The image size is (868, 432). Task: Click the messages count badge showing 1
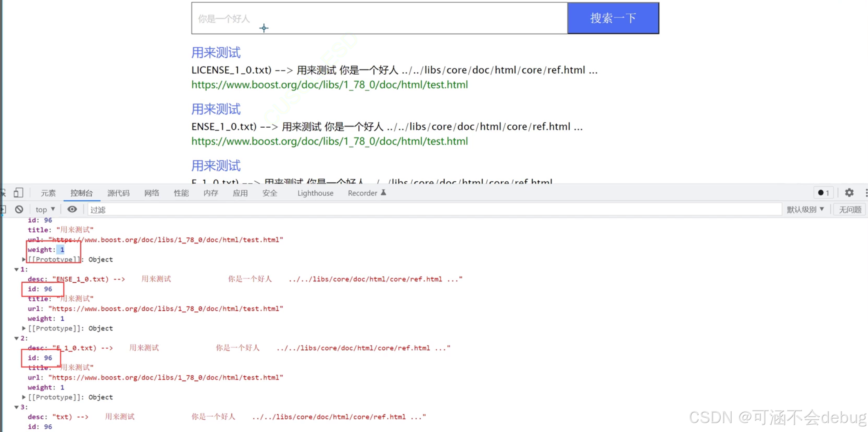coord(824,193)
